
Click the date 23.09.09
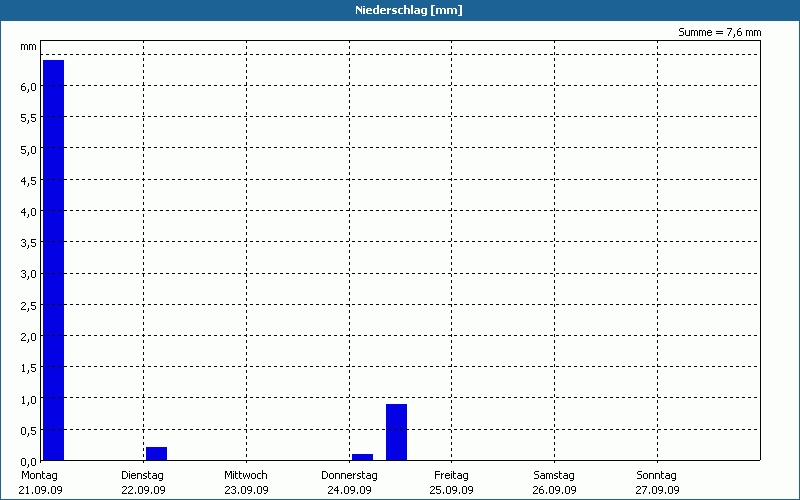tap(246, 490)
